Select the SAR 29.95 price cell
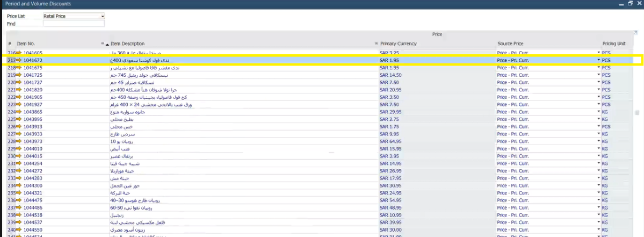This screenshot has height=237, width=644. tap(437, 112)
